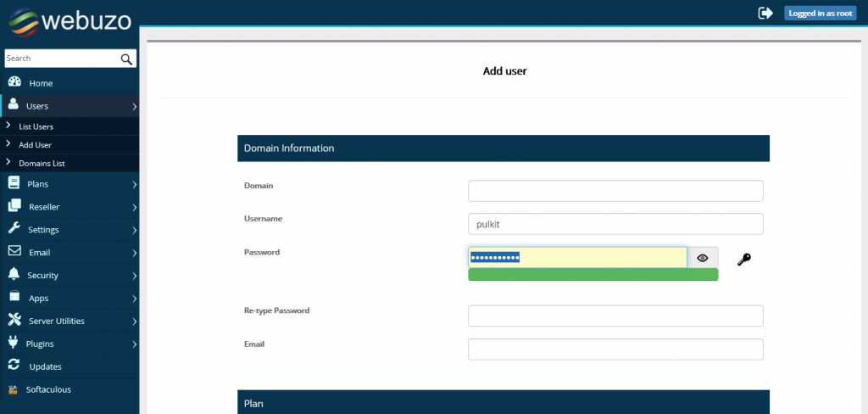Click the Domain Information section header
868x414 pixels.
[x=504, y=148]
